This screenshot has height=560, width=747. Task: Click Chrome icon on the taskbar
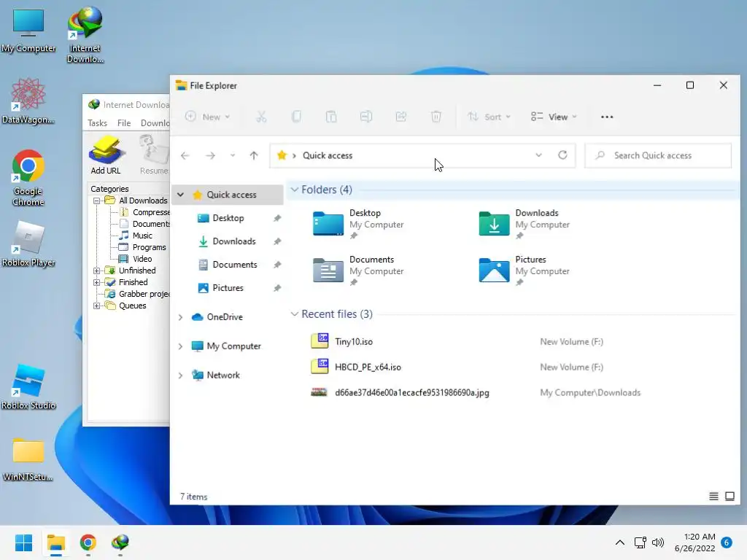coord(88,542)
